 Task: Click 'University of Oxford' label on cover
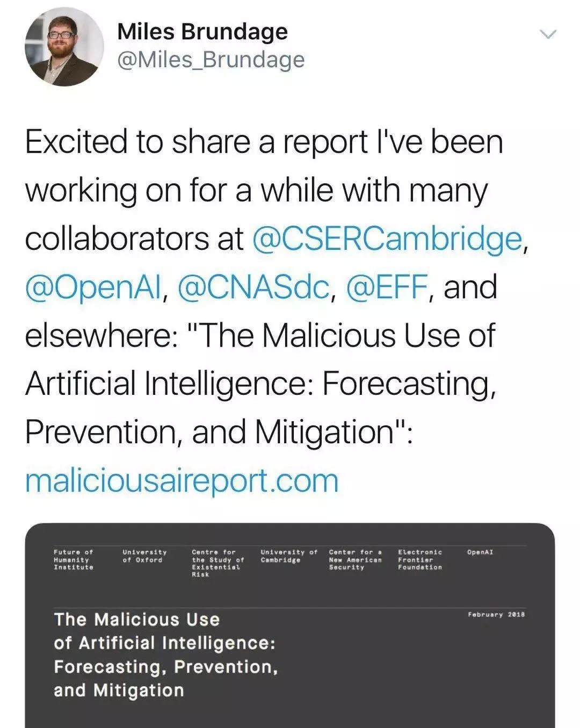tap(144, 556)
